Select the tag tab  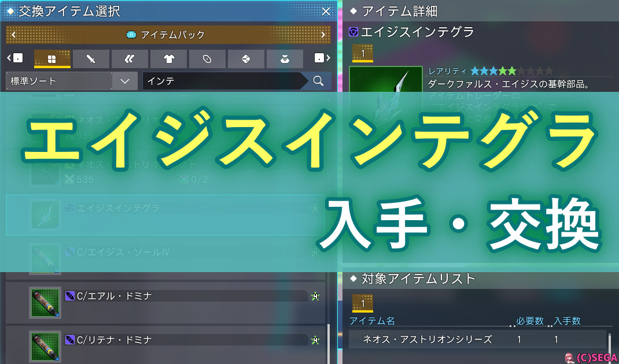pos(207,59)
